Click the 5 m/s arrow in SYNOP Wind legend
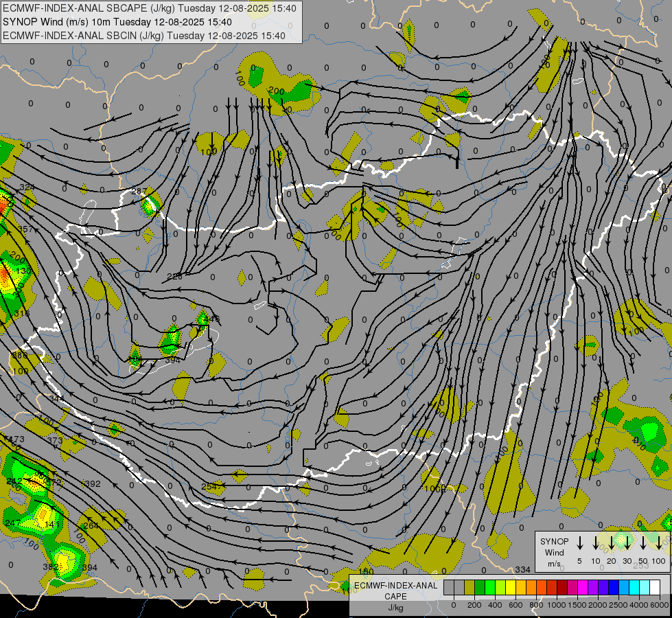 579,543
